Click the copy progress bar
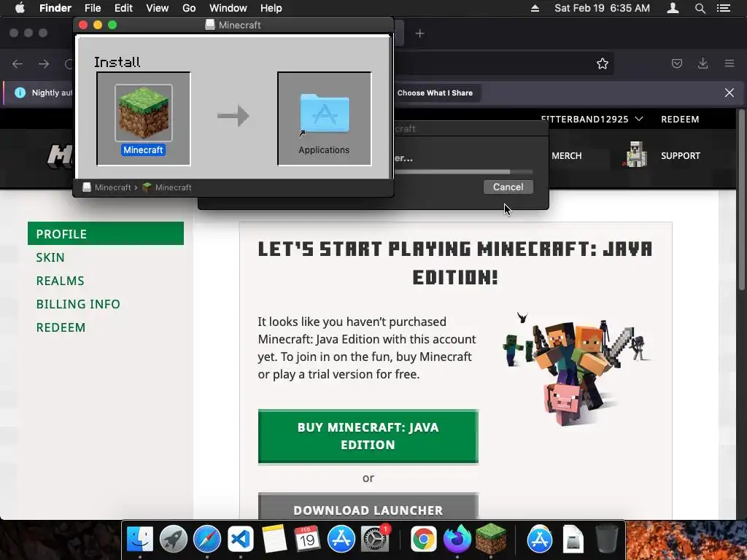 463,172
